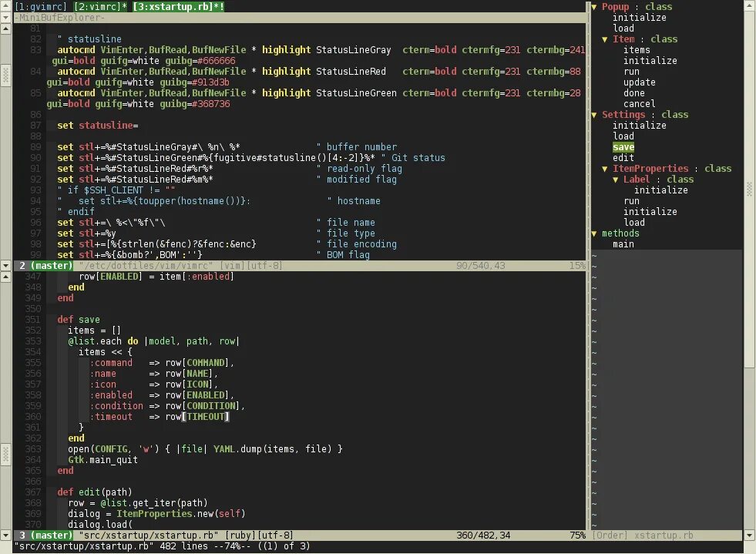Click the TIMEOUT constant in line 360

pyautogui.click(x=206, y=417)
